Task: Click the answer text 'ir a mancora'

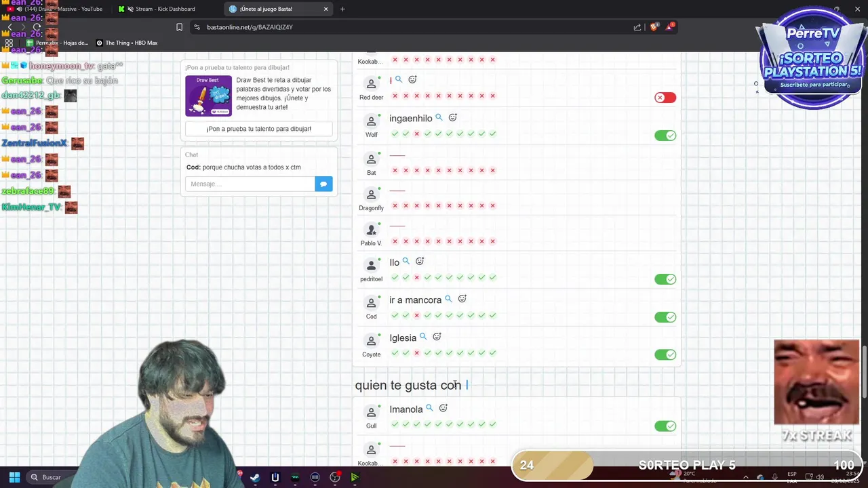Action: 415,300
